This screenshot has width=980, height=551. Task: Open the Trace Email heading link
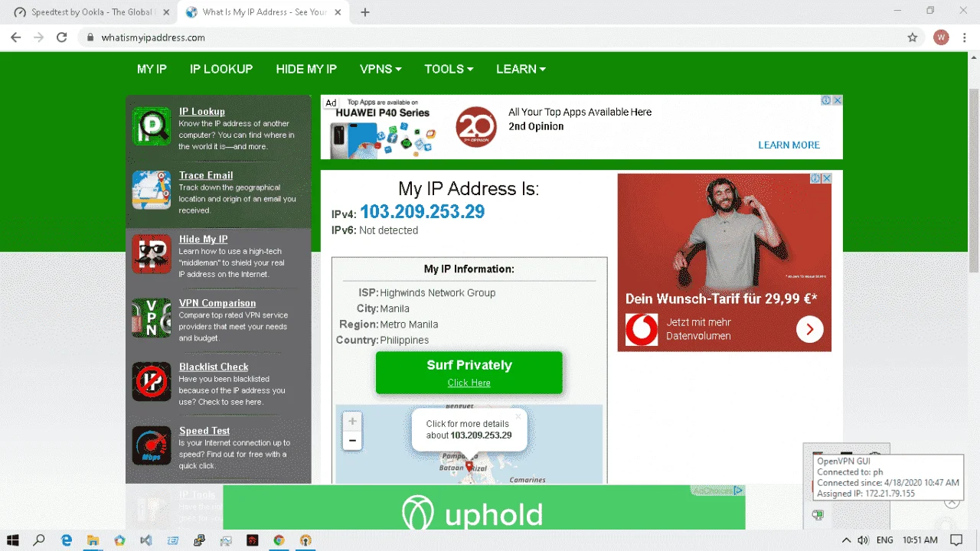tap(206, 175)
